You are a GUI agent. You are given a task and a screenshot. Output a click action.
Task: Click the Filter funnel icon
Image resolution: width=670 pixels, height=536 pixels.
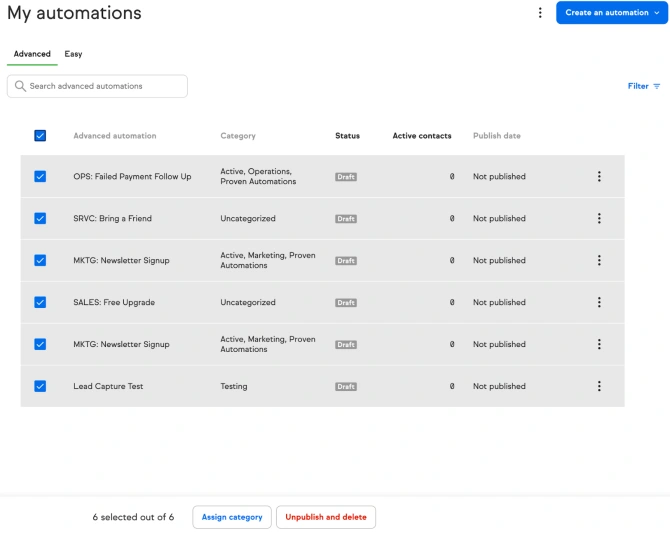tap(657, 86)
